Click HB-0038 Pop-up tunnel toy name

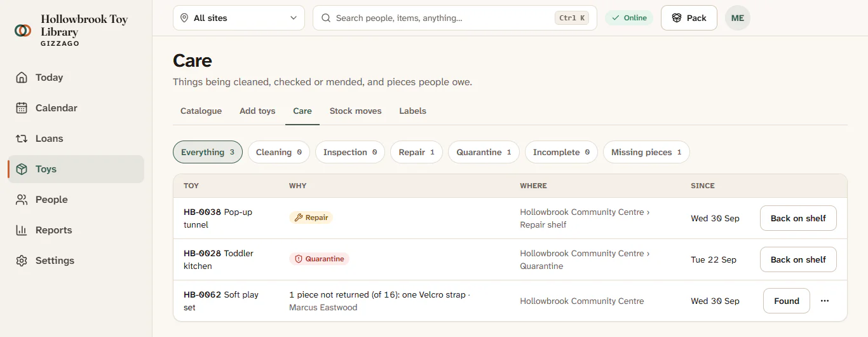click(x=218, y=218)
